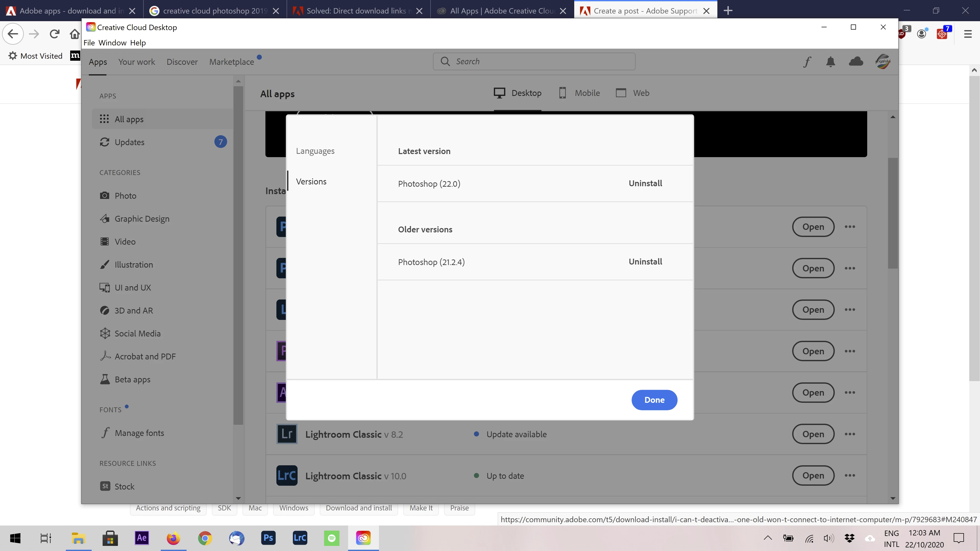Image resolution: width=980 pixels, height=551 pixels.
Task: Open fonts via the italic f icon
Action: coord(807,61)
